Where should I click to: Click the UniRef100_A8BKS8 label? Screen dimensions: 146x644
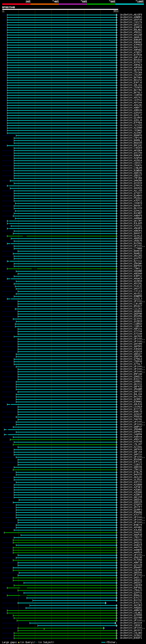point(131,610)
